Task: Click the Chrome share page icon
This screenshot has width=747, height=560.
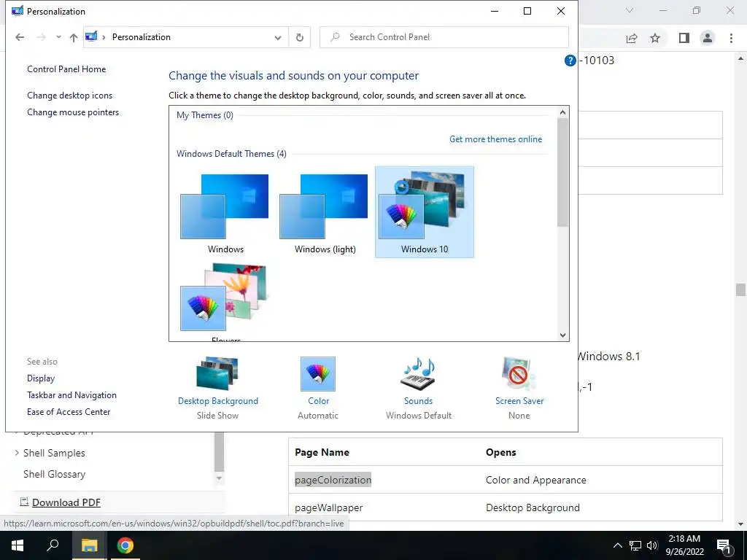Action: [632, 38]
